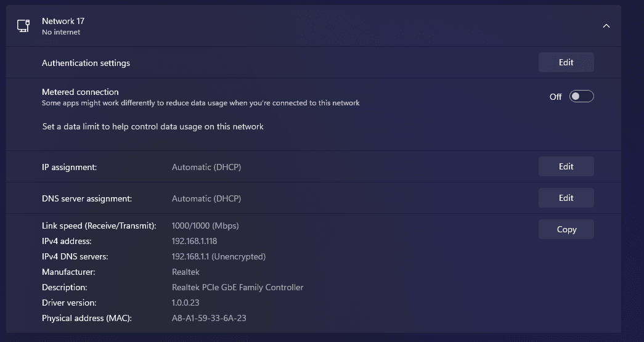The width and height of the screenshot is (644, 342).
Task: Click the IPv4 DNS servers value
Action: coord(218,256)
